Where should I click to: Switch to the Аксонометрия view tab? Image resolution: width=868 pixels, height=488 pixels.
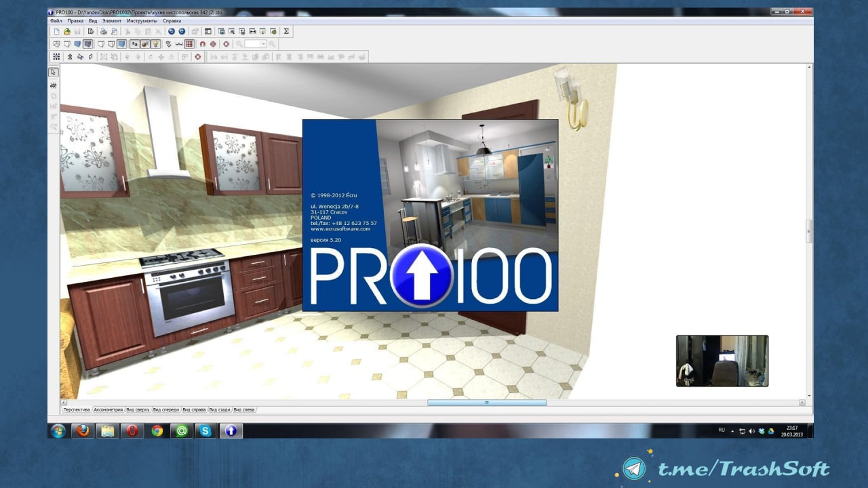pos(108,410)
